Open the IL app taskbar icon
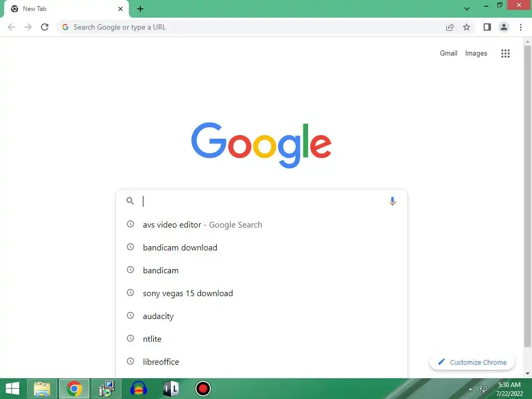Screen dimensions: 532x399 click(x=171, y=389)
